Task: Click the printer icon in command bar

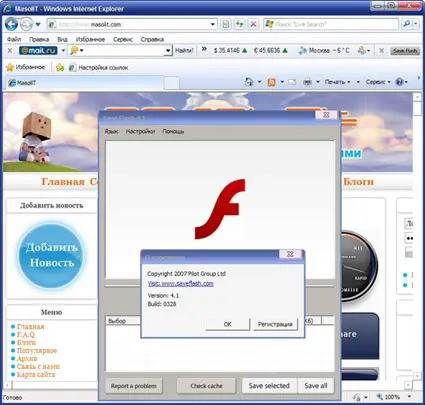Action: (307, 82)
